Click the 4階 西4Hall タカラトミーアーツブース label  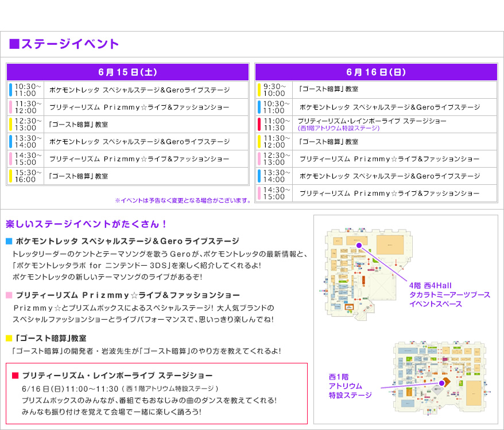tap(449, 295)
